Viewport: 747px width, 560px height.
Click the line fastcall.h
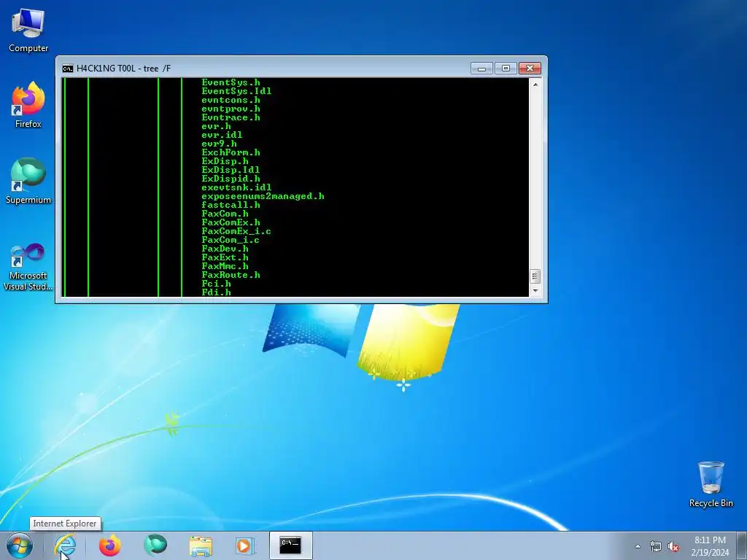231,205
